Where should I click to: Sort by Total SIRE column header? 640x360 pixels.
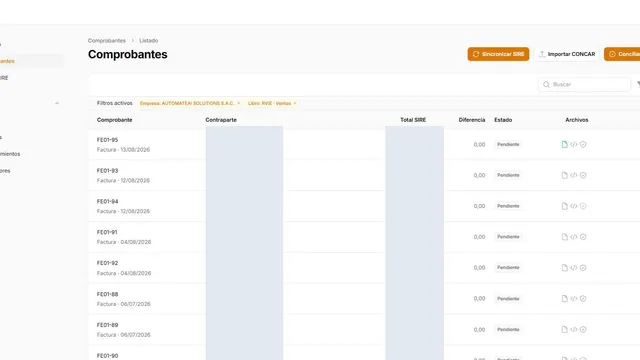pos(413,120)
